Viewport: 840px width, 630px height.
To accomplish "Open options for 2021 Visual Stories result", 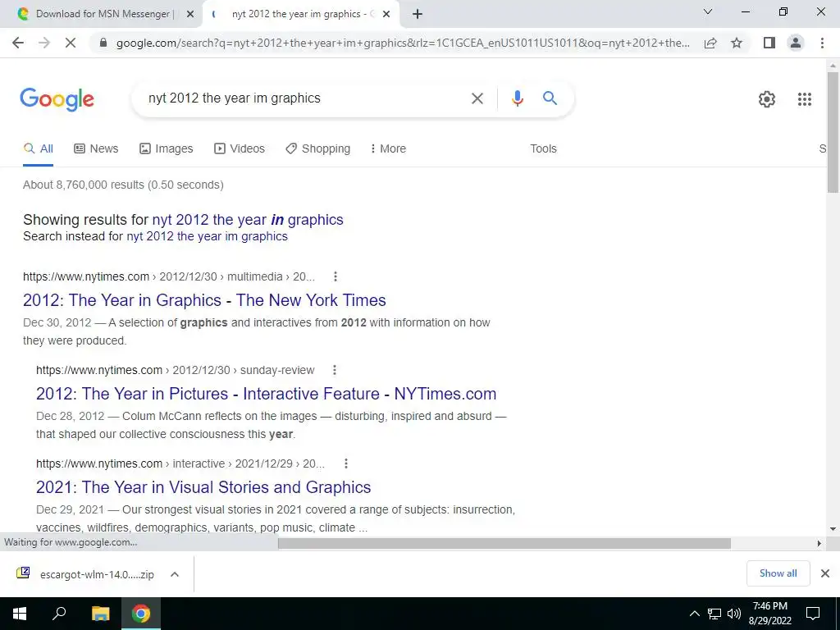I will pos(346,463).
